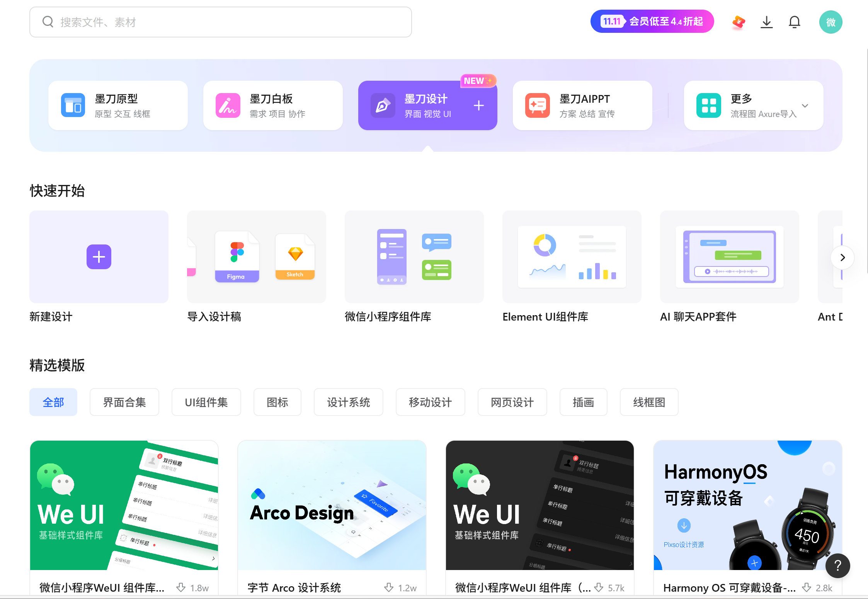Click the plus icon on 新建设计 card
The height and width of the screenshot is (599, 868).
(99, 256)
